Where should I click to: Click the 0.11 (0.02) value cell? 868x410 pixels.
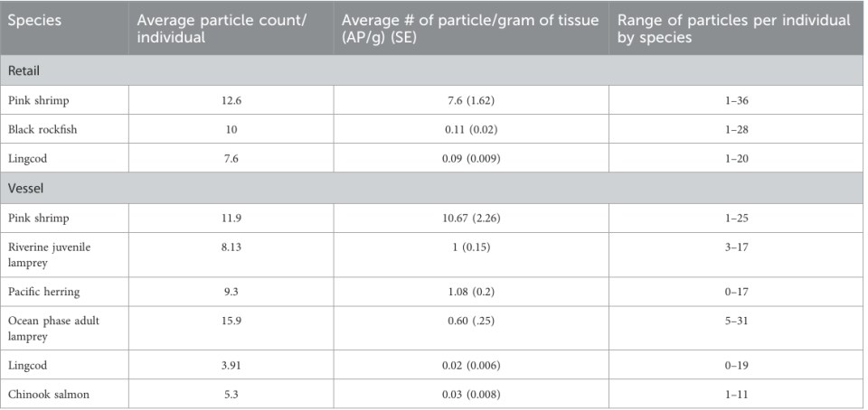470,129
